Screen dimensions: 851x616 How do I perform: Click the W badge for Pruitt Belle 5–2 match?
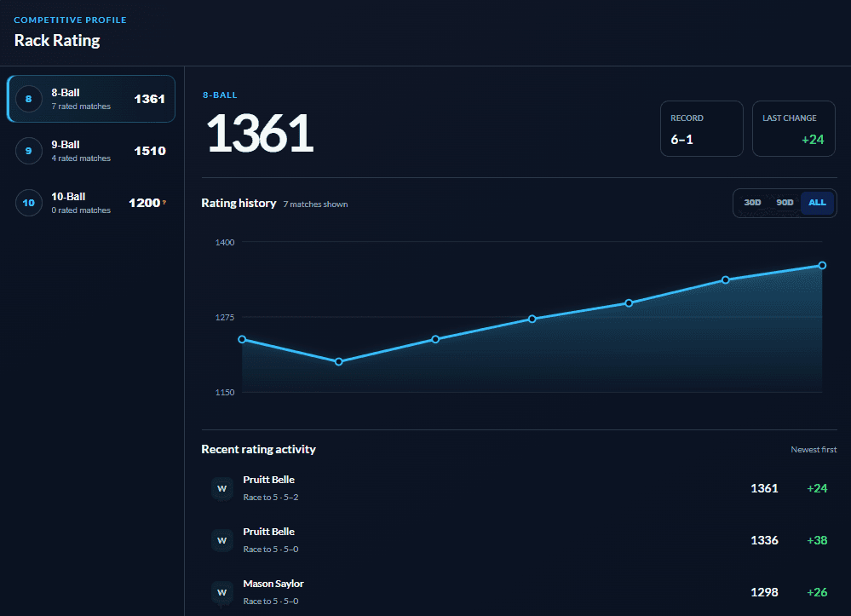(x=222, y=488)
